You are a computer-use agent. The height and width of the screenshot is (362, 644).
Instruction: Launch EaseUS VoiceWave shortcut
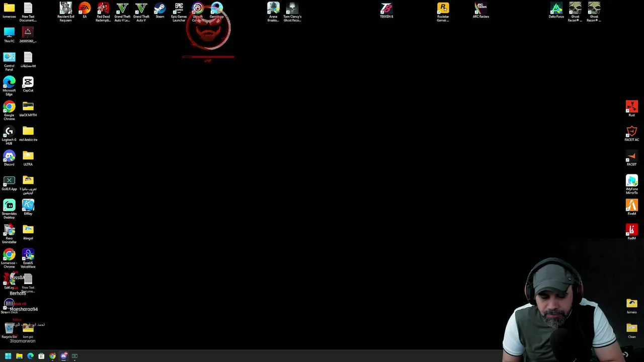28,259
